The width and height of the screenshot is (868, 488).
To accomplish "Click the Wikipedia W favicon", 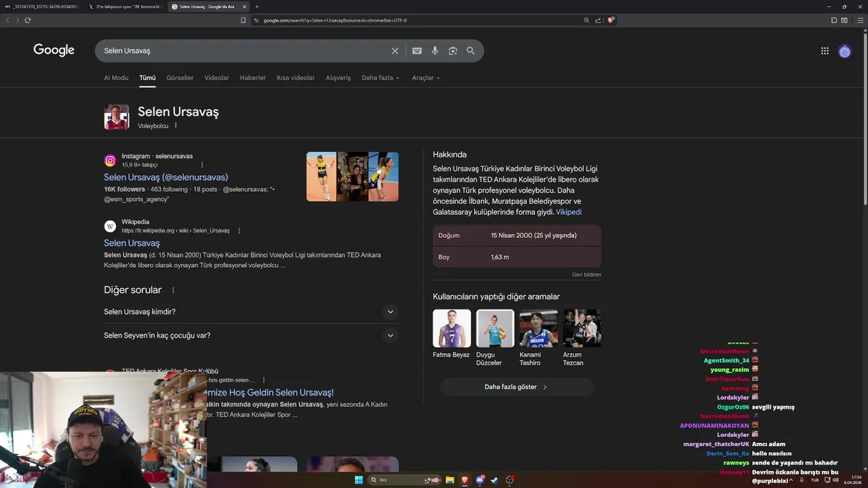I will click(x=110, y=226).
